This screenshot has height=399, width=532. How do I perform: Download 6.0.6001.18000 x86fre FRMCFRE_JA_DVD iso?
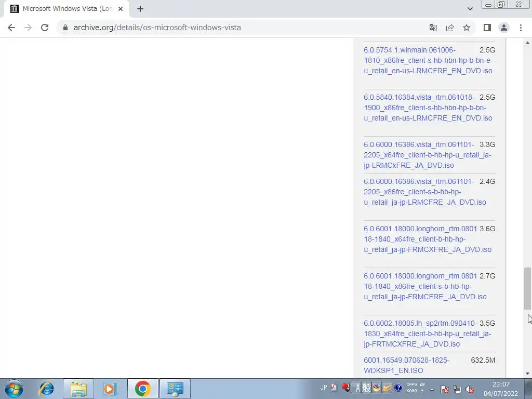pyautogui.click(x=425, y=286)
